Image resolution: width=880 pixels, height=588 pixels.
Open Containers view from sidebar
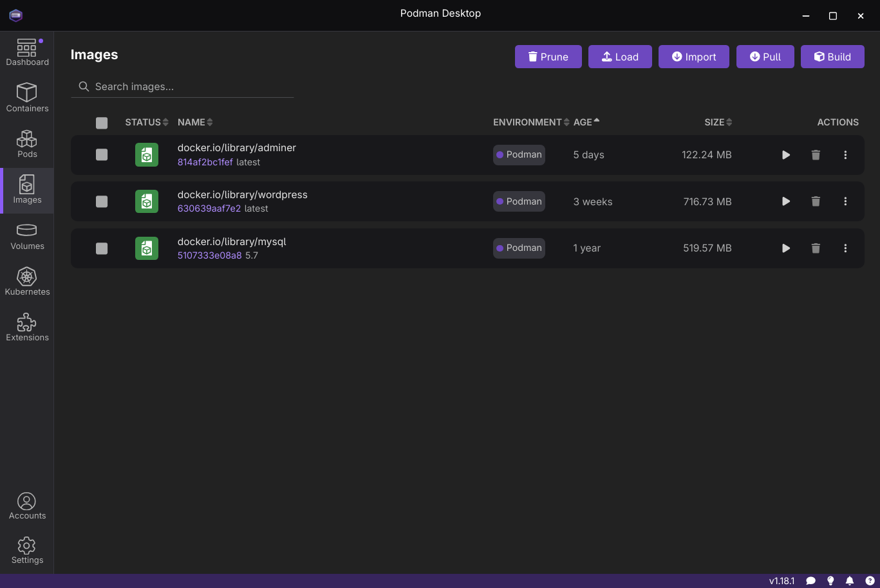27,98
